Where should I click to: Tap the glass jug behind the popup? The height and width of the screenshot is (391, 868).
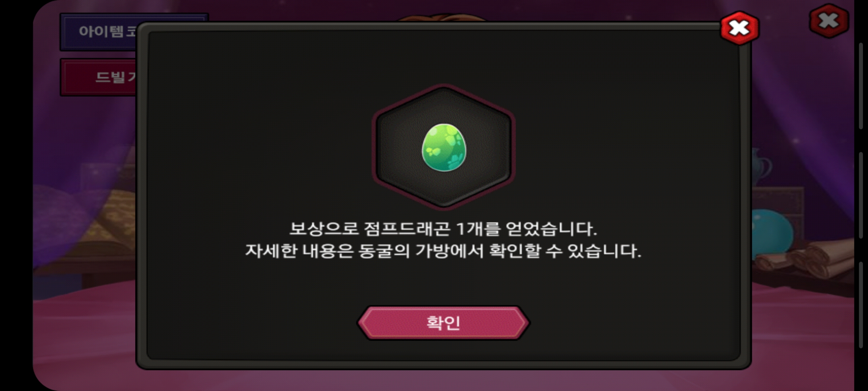(761, 167)
